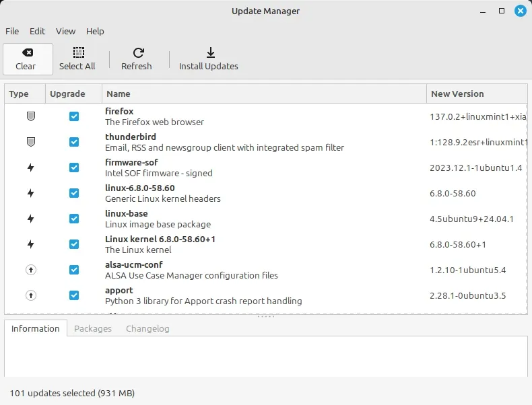
Task: Open the View menu
Action: pos(65,31)
